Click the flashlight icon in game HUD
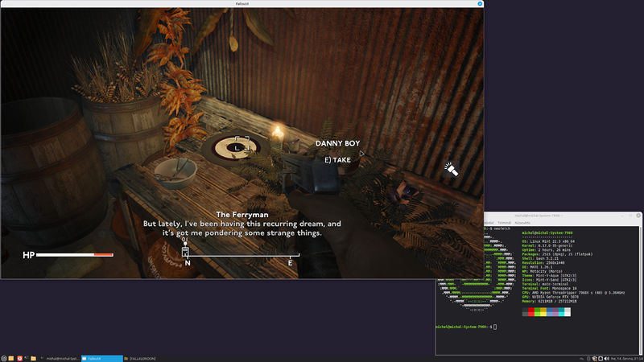 click(451, 169)
